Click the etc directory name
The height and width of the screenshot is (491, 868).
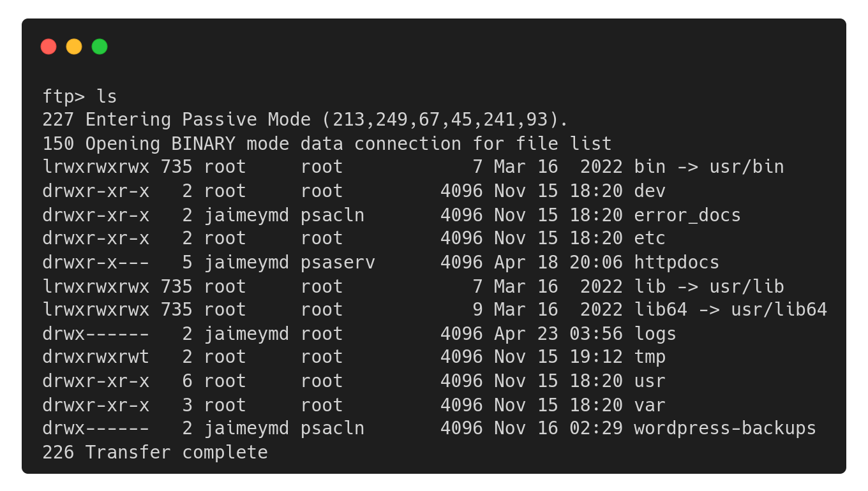pos(650,238)
